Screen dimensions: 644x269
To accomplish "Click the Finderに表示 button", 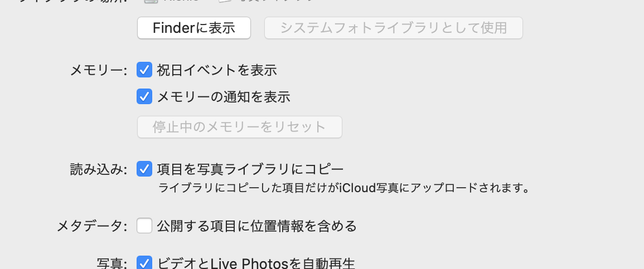I will click(x=194, y=28).
